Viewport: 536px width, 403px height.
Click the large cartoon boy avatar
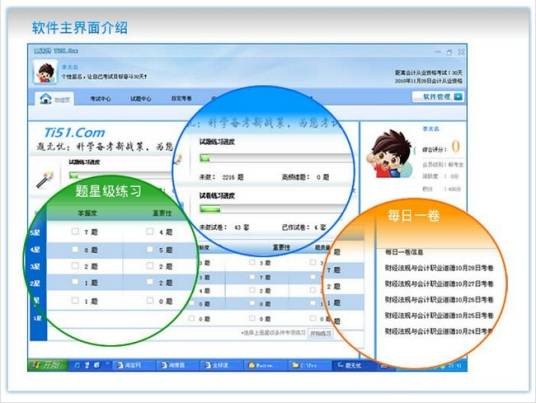(389, 154)
